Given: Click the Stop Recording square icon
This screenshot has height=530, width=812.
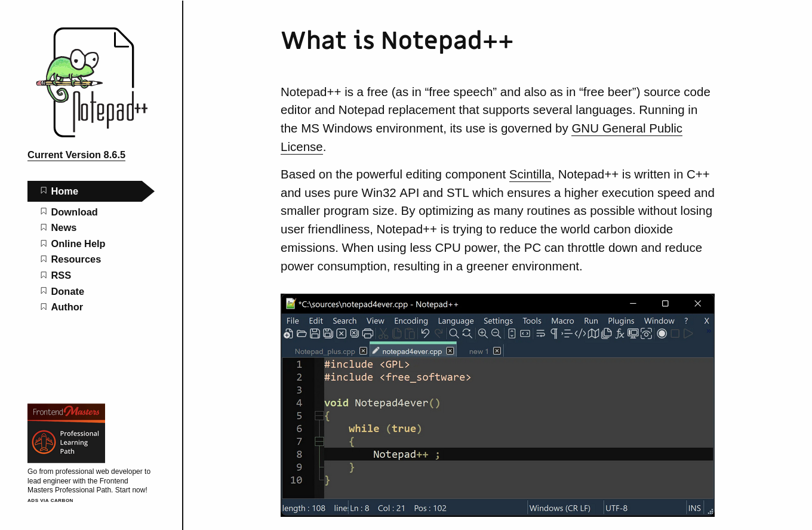Looking at the screenshot, I should pyautogui.click(x=675, y=334).
